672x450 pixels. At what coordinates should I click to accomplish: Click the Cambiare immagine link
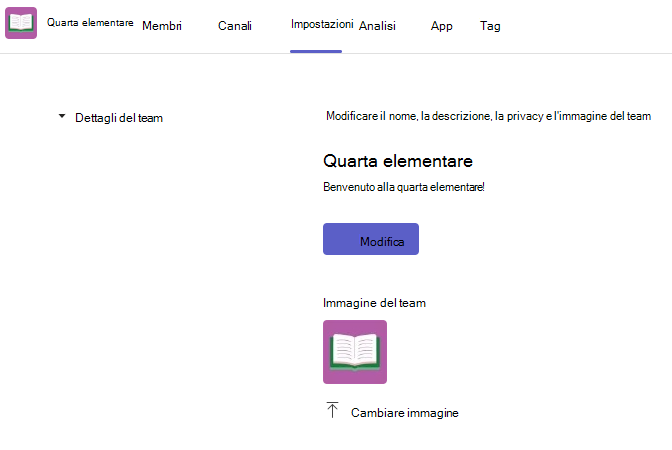click(x=405, y=413)
